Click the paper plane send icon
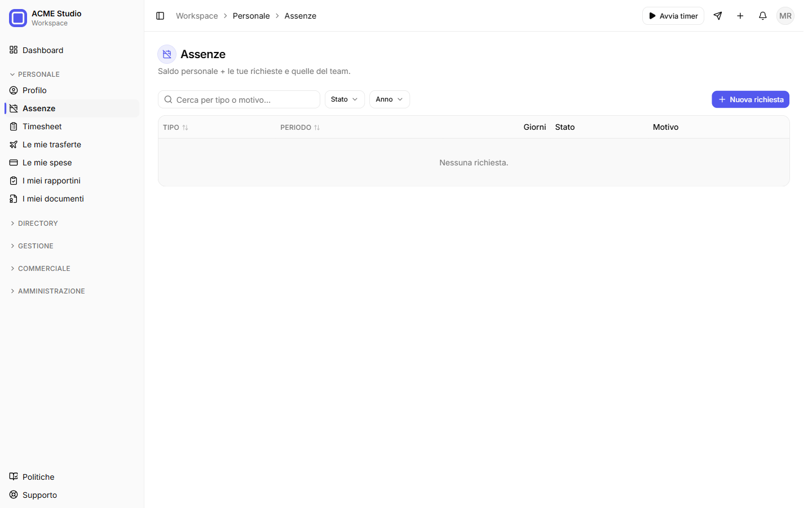812x508 pixels. click(718, 16)
